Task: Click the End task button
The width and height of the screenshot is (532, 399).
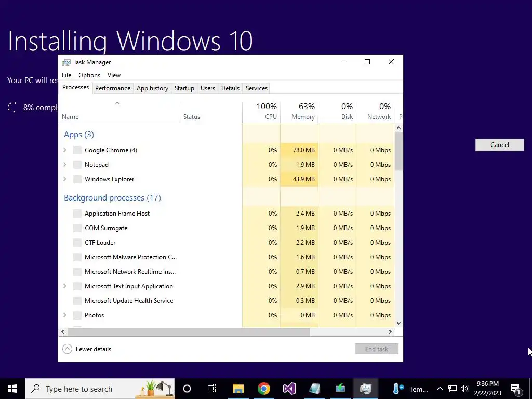Action: click(x=377, y=349)
